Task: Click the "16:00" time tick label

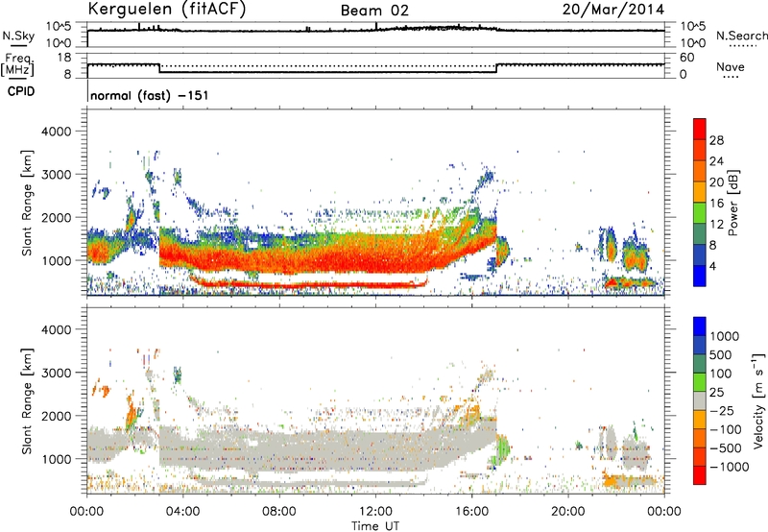Action: (x=471, y=512)
